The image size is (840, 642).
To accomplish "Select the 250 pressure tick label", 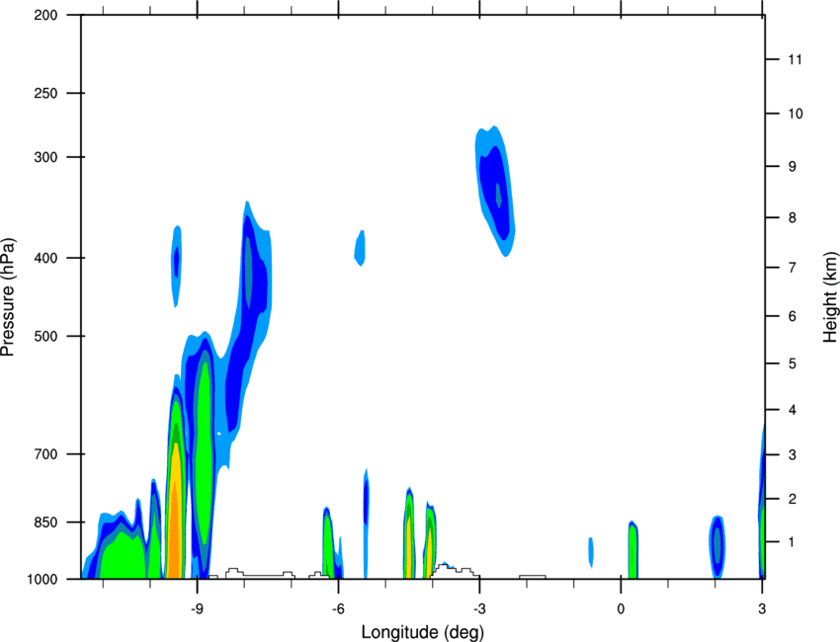I will click(x=45, y=93).
